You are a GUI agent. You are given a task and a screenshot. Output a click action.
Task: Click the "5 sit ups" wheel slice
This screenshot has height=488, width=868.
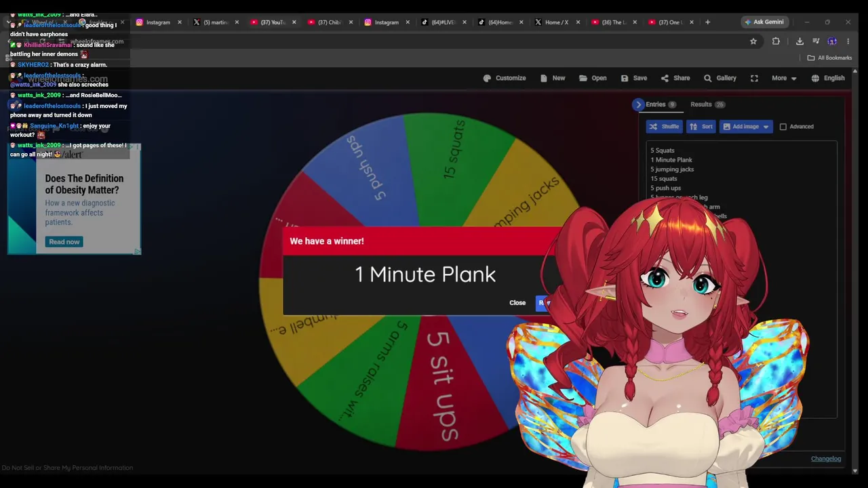[443, 386]
